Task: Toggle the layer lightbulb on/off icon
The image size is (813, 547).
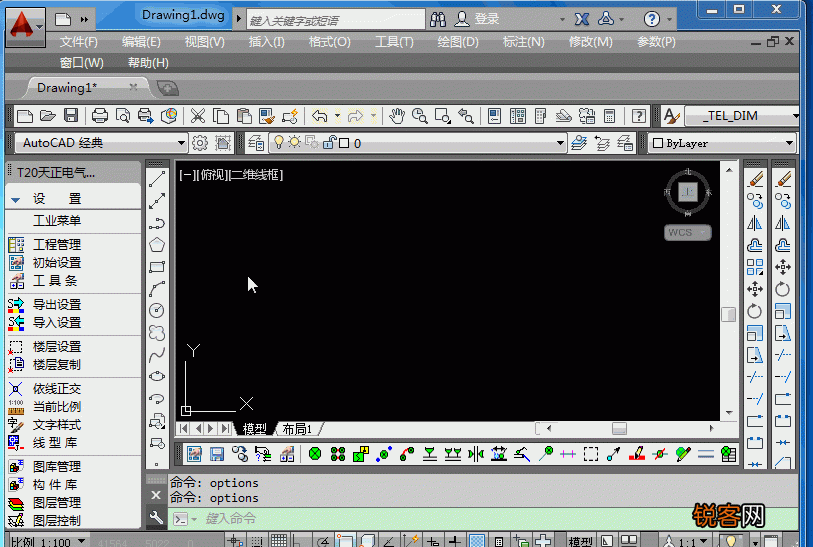Action: point(278,142)
